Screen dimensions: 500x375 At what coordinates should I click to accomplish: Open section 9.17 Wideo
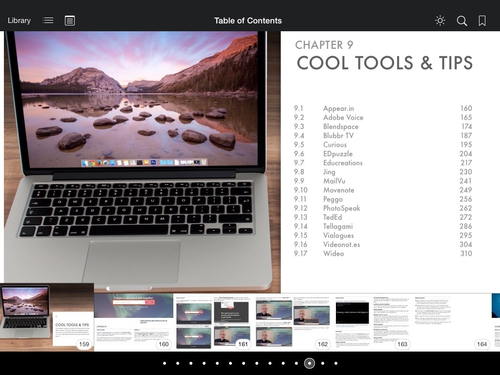point(383,253)
